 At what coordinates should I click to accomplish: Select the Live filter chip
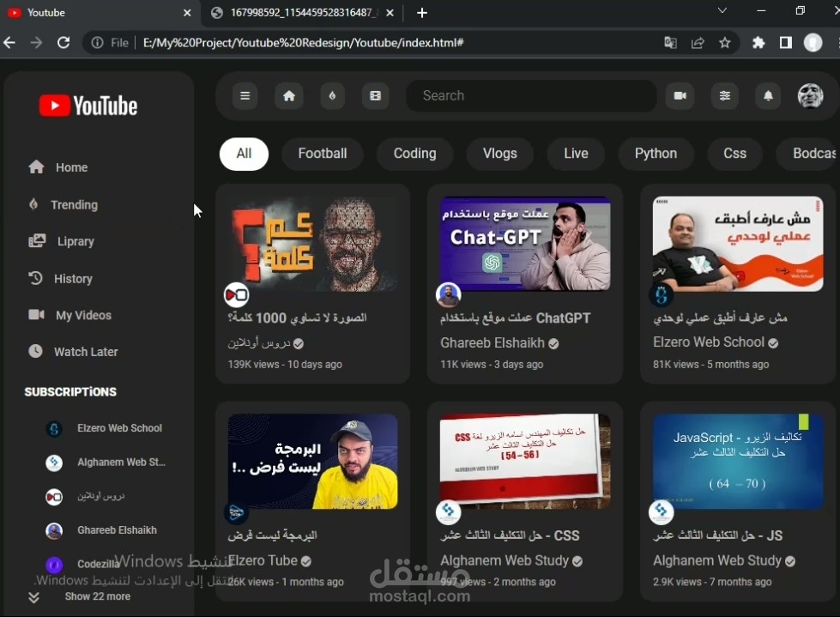[576, 154]
